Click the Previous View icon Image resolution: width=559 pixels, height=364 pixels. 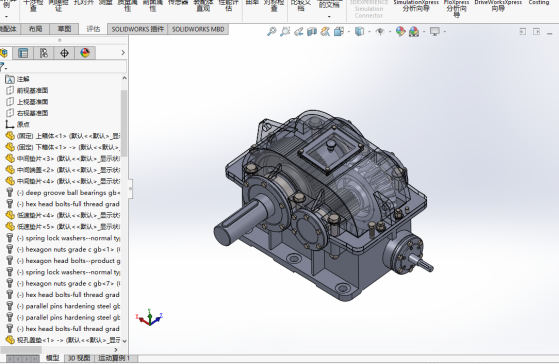pyautogui.click(x=298, y=32)
